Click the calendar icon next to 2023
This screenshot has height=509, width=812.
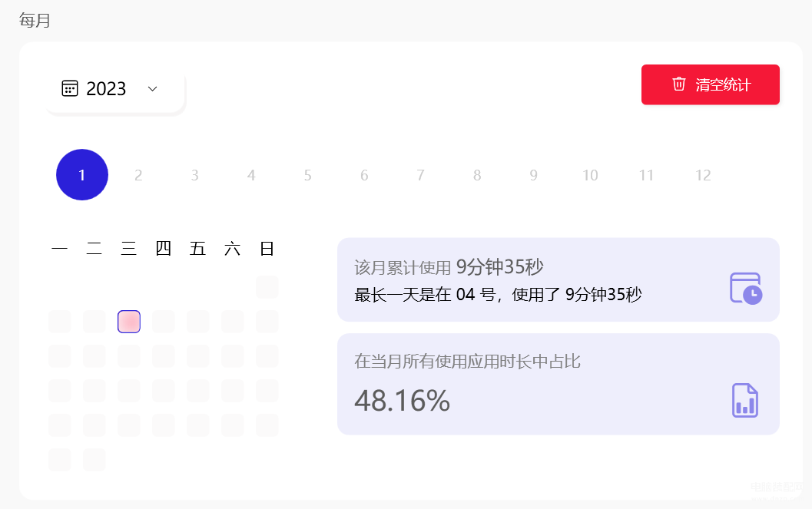click(x=70, y=88)
